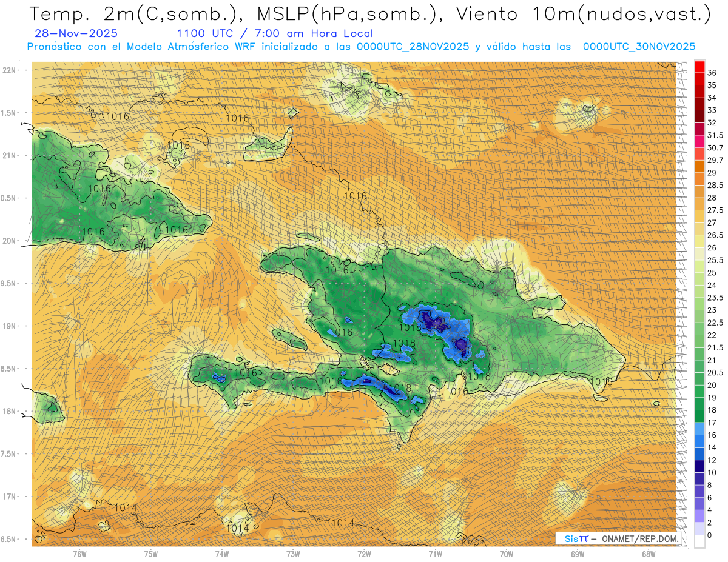
Task: Click the top red swatch above 36 in legend
Action: pyautogui.click(x=699, y=67)
